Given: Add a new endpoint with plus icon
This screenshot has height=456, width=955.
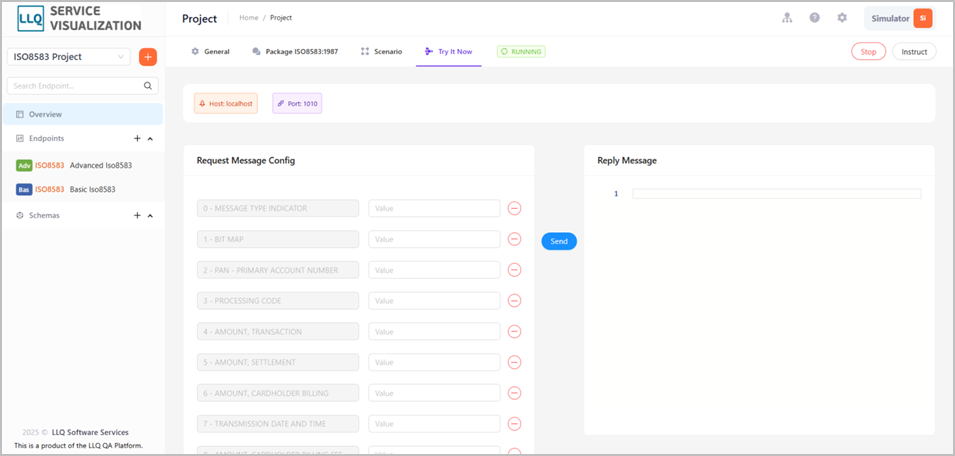Looking at the screenshot, I should pos(137,139).
